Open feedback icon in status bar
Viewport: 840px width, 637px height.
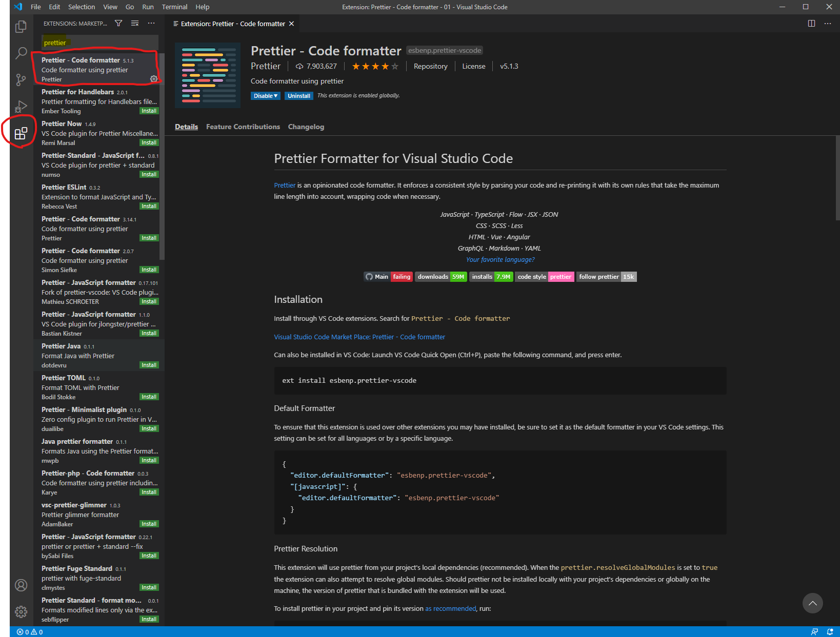coord(814,632)
